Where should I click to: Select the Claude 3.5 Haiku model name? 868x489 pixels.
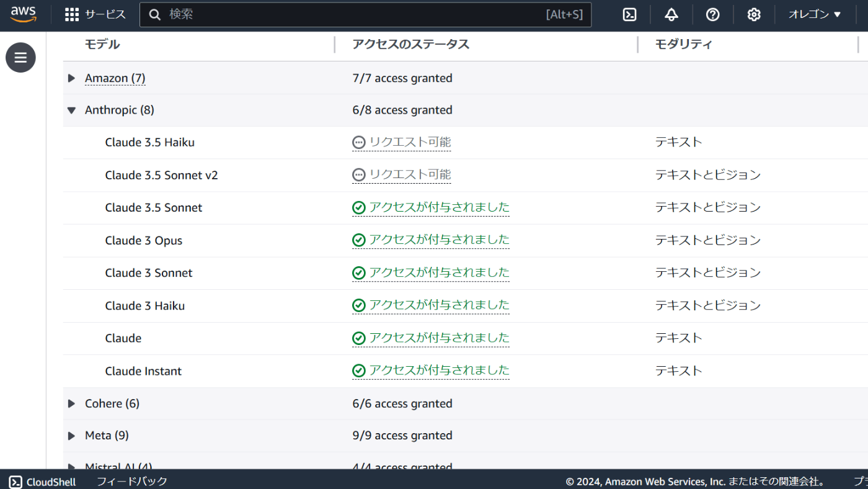point(150,143)
